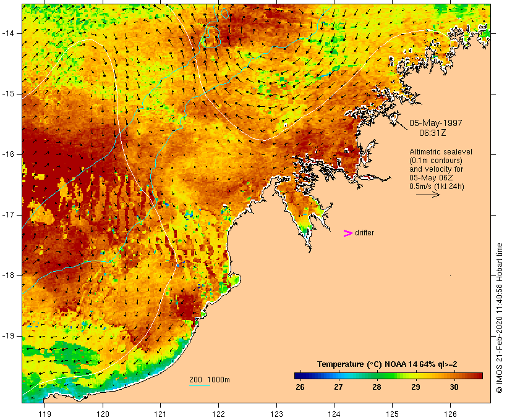Click the IMOS copyright timestamp text
507x420 pixels.
pos(500,318)
